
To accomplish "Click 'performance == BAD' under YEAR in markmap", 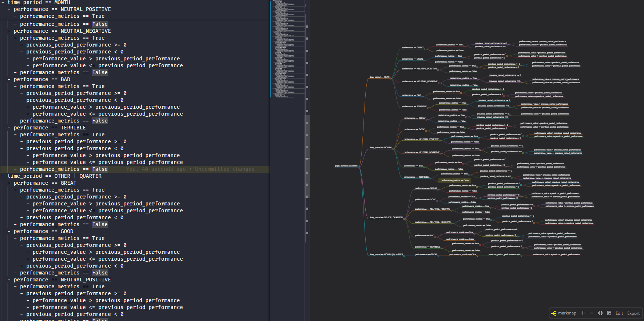I will click(411, 95).
